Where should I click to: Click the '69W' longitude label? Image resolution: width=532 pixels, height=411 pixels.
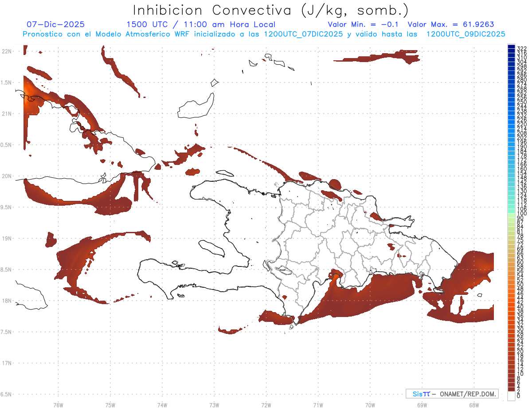tap(422, 405)
